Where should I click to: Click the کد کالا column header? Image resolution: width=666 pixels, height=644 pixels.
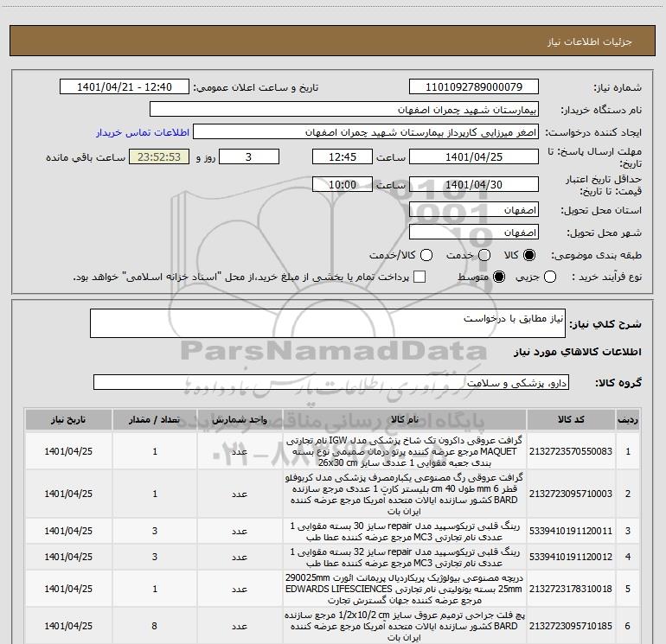571,420
